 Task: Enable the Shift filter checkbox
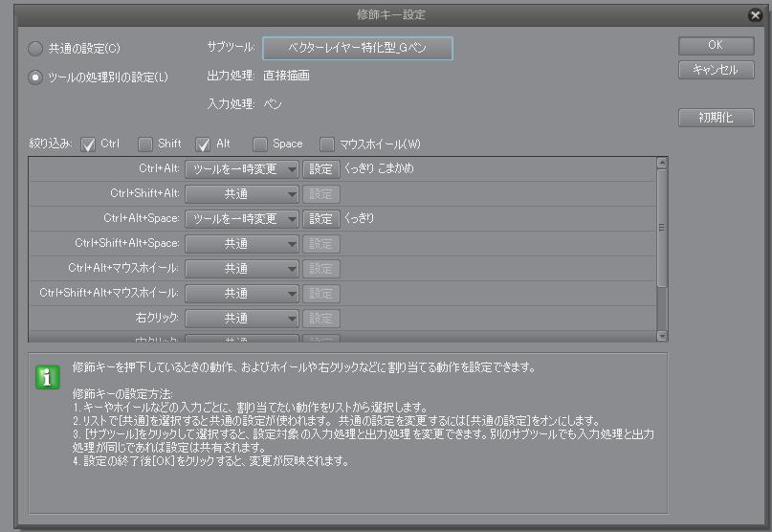click(145, 144)
